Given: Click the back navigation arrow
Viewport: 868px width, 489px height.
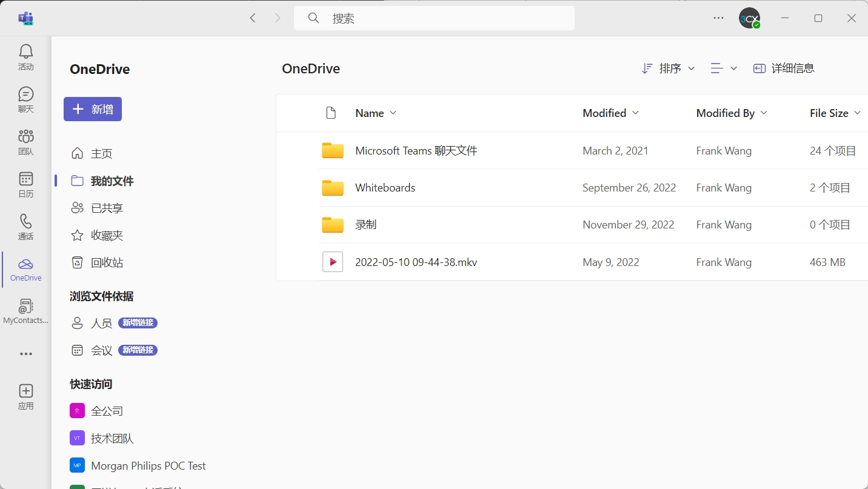Looking at the screenshot, I should (x=253, y=18).
